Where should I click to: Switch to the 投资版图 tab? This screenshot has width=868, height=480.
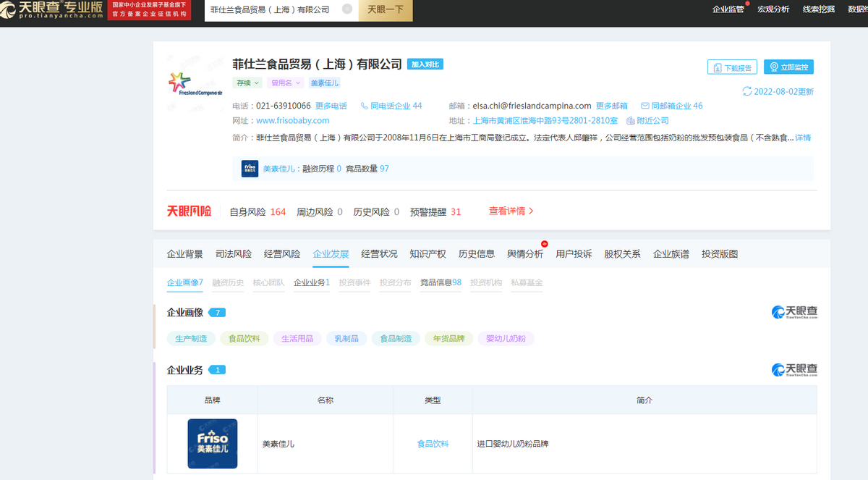(x=720, y=254)
